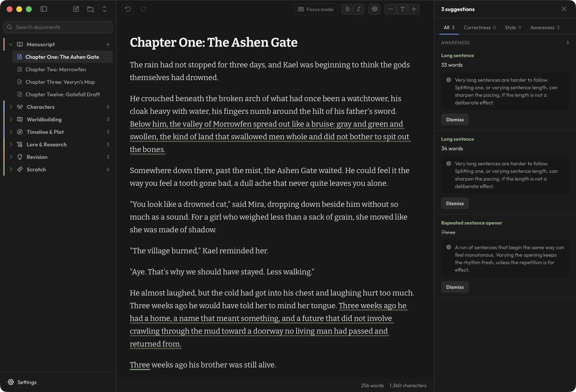Click the expand/collapse all chevrons icon
Screen dimensions: 576x392
[105, 9]
